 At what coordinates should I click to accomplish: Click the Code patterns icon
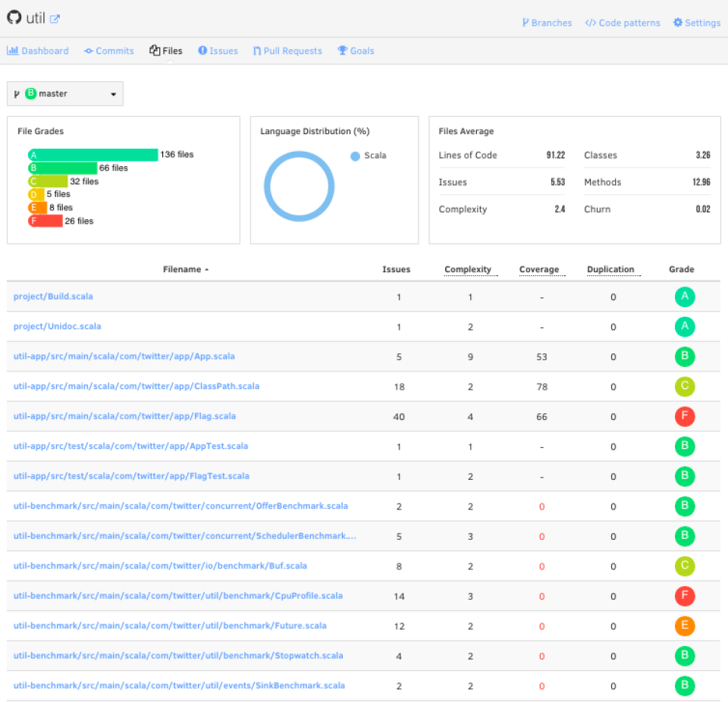pos(593,23)
